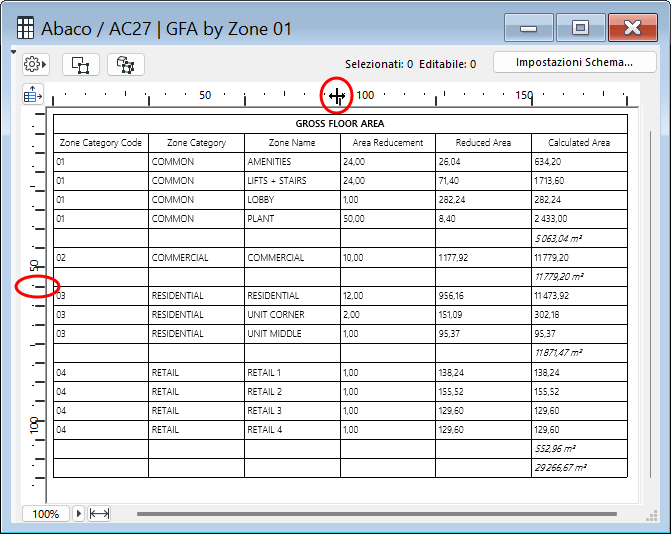Click the column width marker on the horizontal ruler
Image resolution: width=671 pixels, height=534 pixels.
(337, 96)
